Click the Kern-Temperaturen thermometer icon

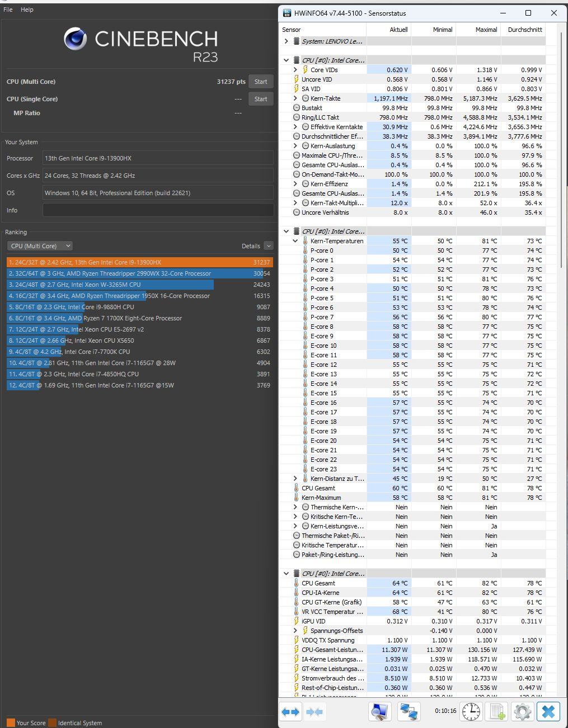[305, 241]
